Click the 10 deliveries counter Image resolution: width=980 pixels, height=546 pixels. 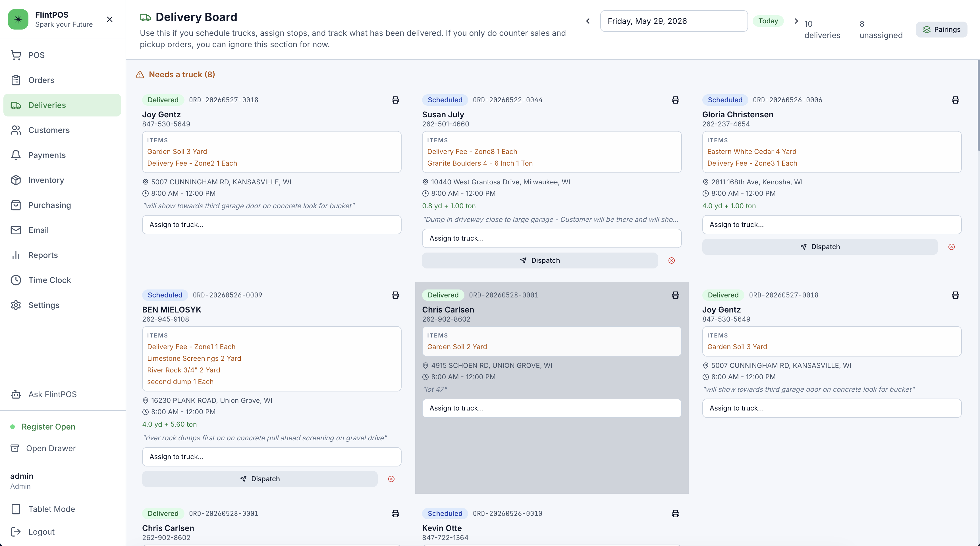[x=822, y=29]
